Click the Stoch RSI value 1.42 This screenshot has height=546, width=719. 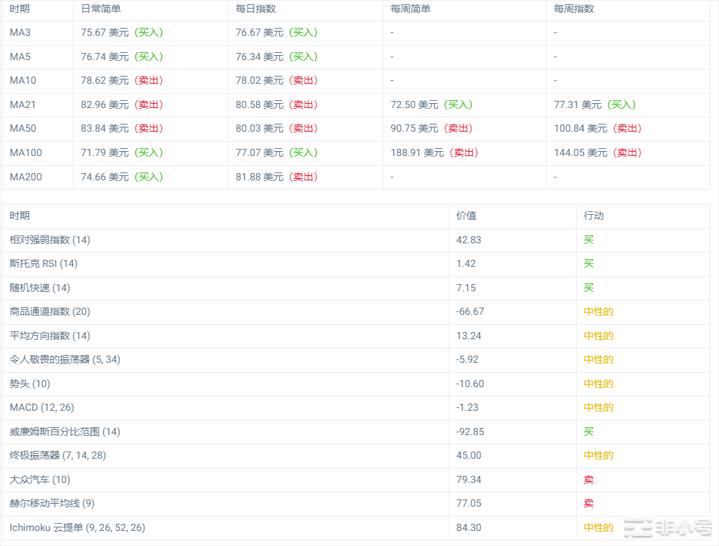466,264
